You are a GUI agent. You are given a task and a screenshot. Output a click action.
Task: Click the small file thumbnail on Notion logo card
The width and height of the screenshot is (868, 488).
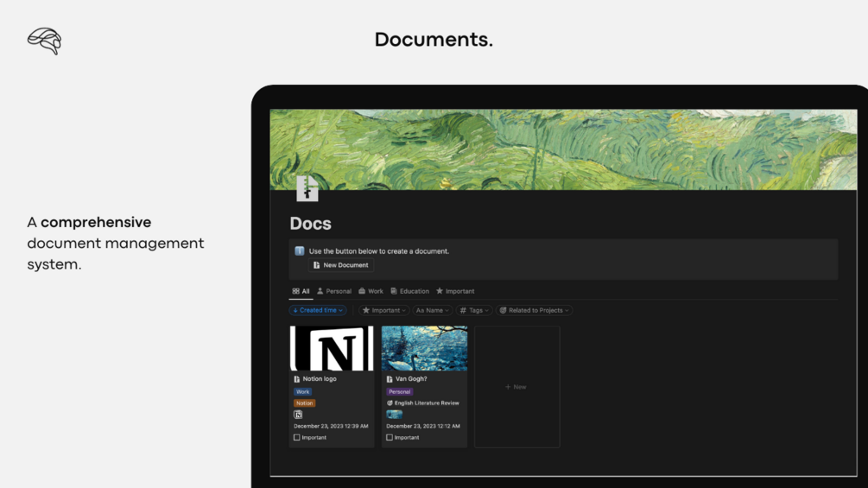(298, 415)
